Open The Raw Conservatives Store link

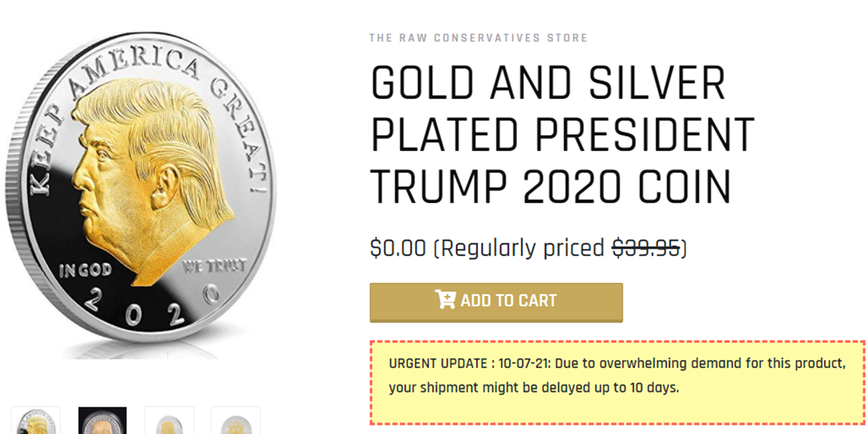478,38
